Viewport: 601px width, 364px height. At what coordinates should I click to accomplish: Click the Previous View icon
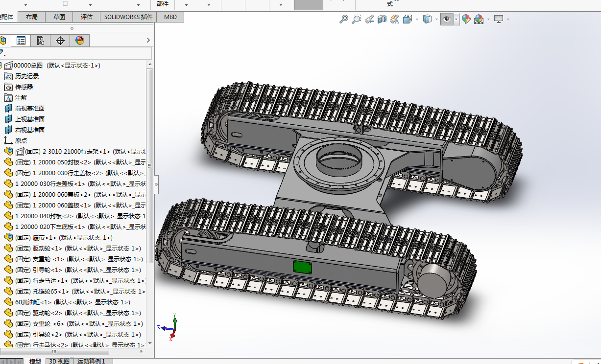tap(370, 19)
